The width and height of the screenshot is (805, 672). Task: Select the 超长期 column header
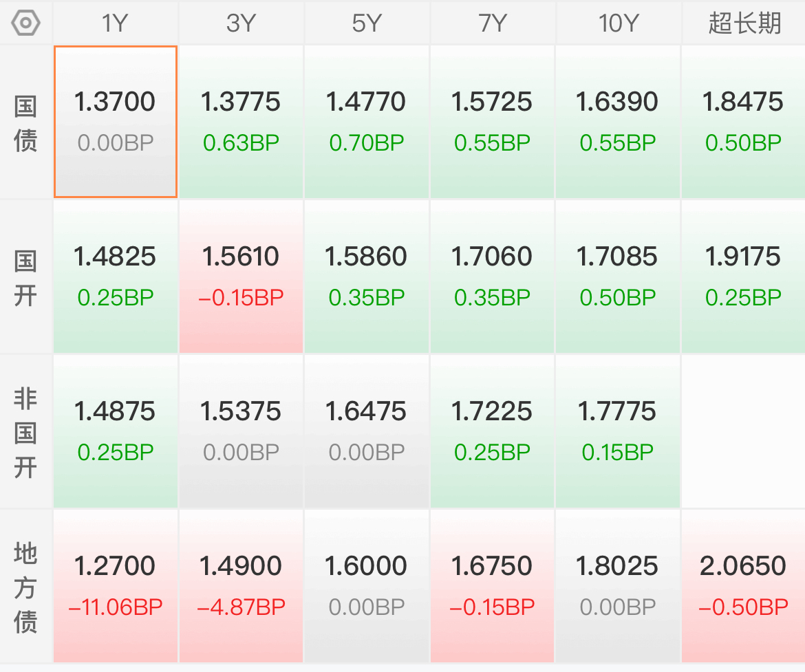pyautogui.click(x=744, y=23)
